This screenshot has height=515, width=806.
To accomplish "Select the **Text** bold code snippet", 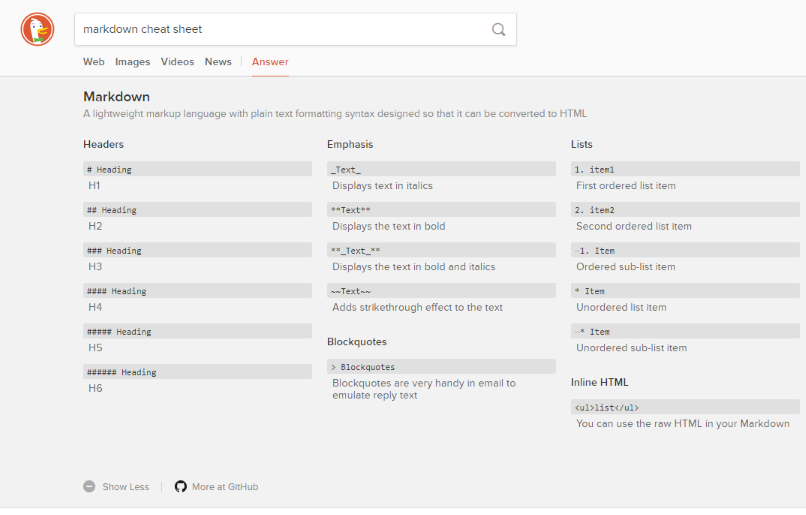I will point(351,210).
